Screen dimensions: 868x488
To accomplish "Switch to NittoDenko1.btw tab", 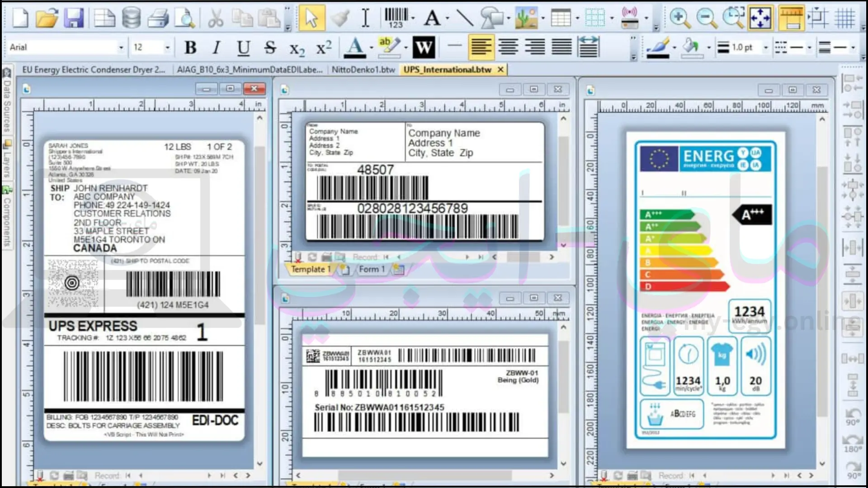I will (x=363, y=70).
